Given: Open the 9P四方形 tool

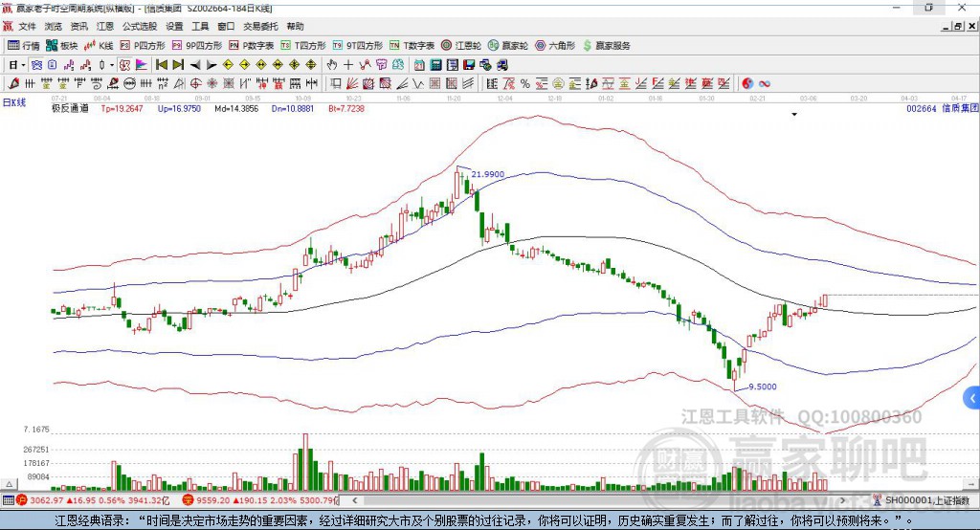Looking at the screenshot, I should click(197, 46).
